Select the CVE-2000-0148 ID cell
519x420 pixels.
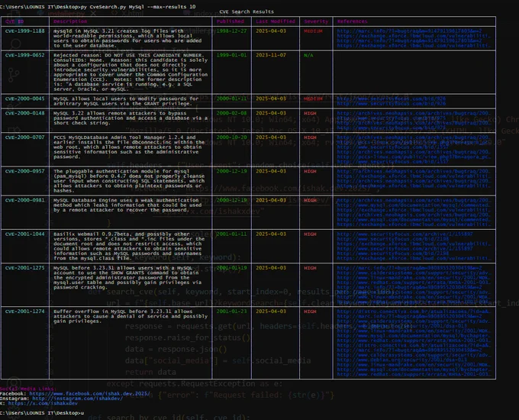pyautogui.click(x=25, y=113)
